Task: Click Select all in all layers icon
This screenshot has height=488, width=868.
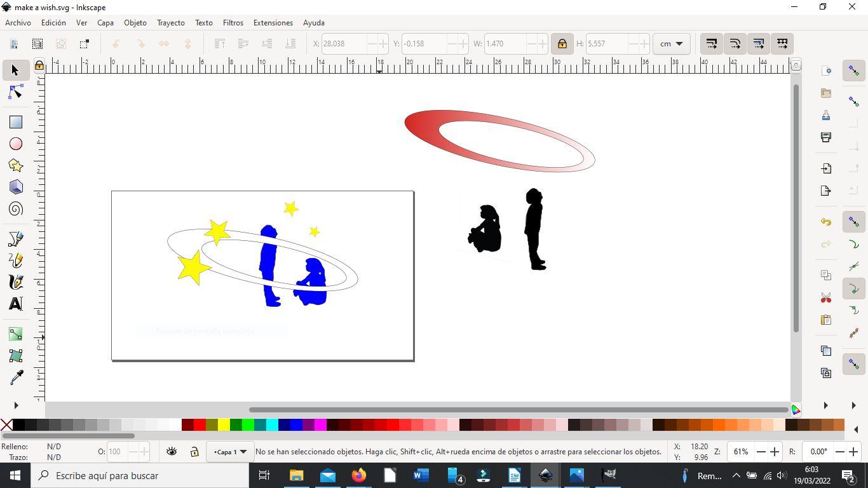Action: coord(37,44)
